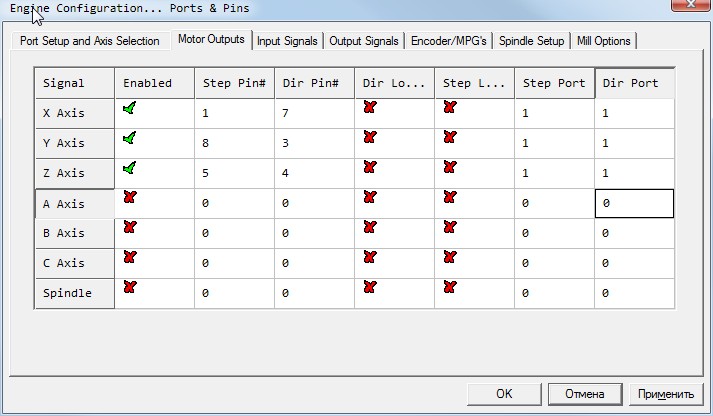Toggle the C Axis Enabled state
The width and height of the screenshot is (713, 416).
pos(129,257)
